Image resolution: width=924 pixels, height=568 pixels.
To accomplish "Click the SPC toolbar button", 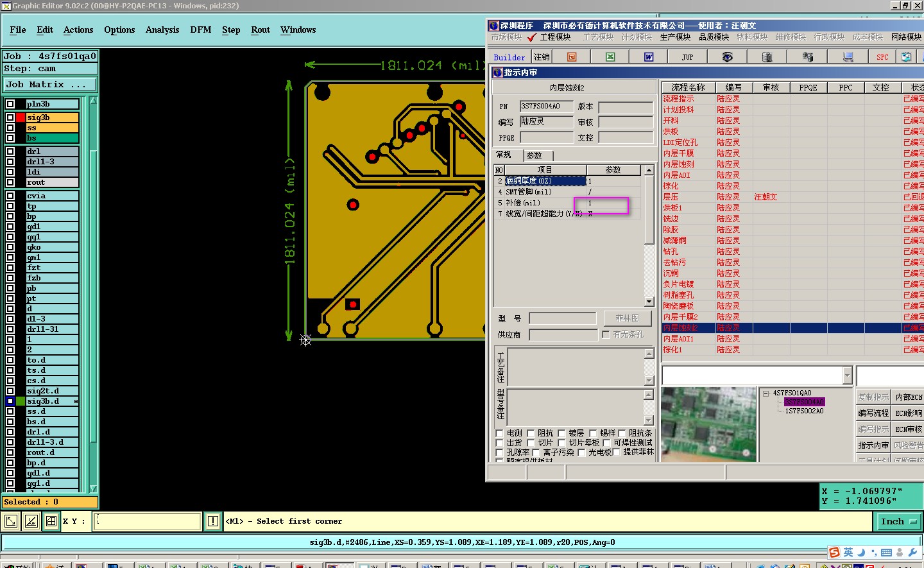I will tap(882, 57).
